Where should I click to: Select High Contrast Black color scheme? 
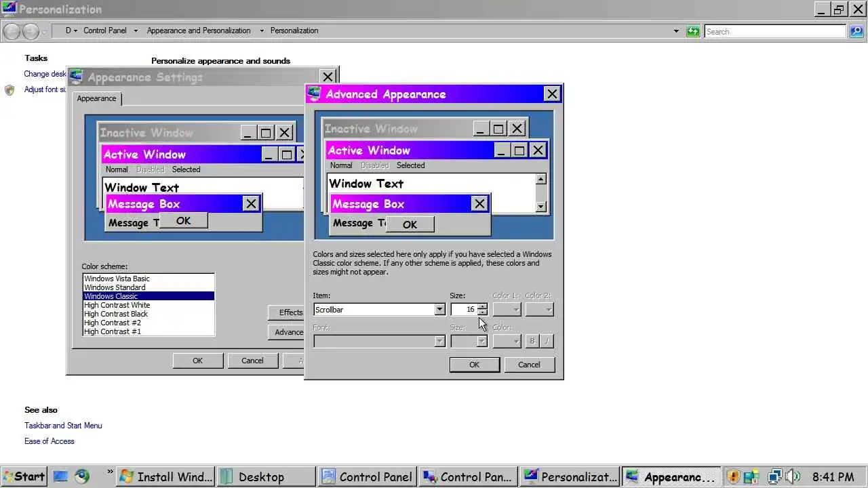pos(149,314)
